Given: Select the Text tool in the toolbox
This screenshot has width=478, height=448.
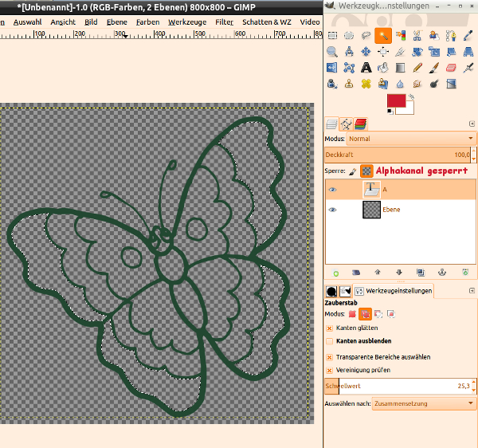Looking at the screenshot, I should pos(366,68).
